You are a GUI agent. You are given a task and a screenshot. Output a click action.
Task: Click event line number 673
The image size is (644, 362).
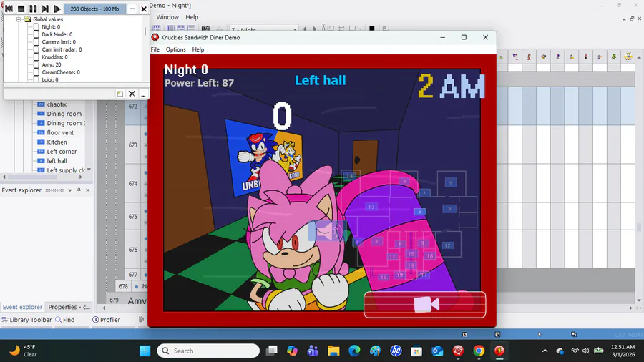[x=132, y=145]
